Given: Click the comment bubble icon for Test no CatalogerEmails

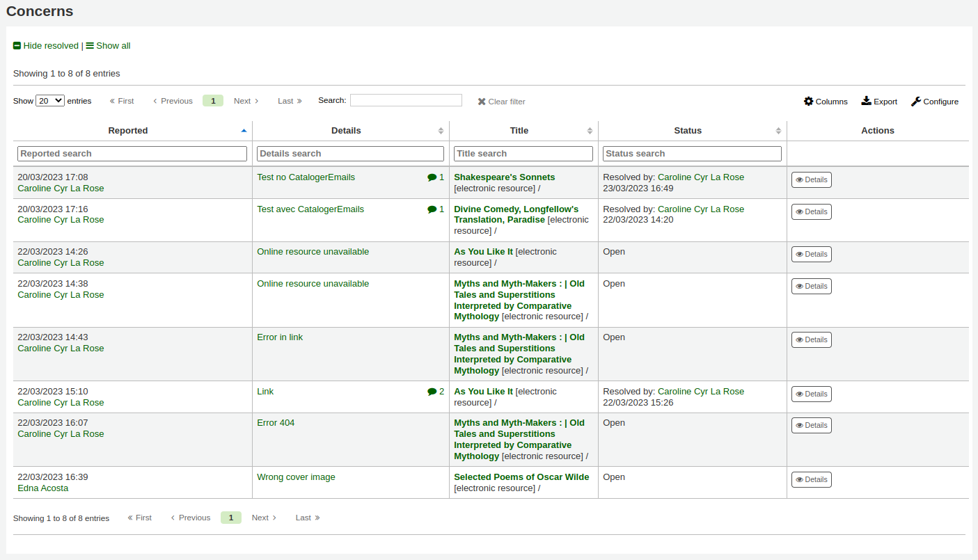Looking at the screenshot, I should (432, 177).
